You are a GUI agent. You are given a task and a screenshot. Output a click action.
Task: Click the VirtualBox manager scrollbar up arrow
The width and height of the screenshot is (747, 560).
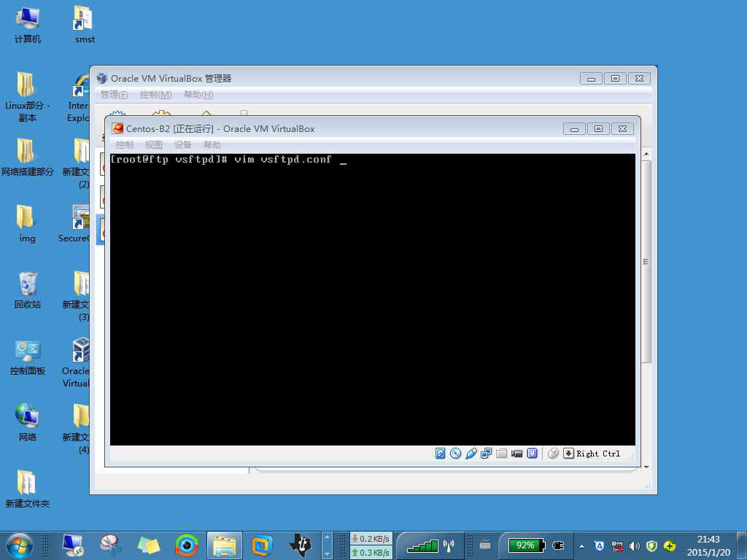point(646,154)
